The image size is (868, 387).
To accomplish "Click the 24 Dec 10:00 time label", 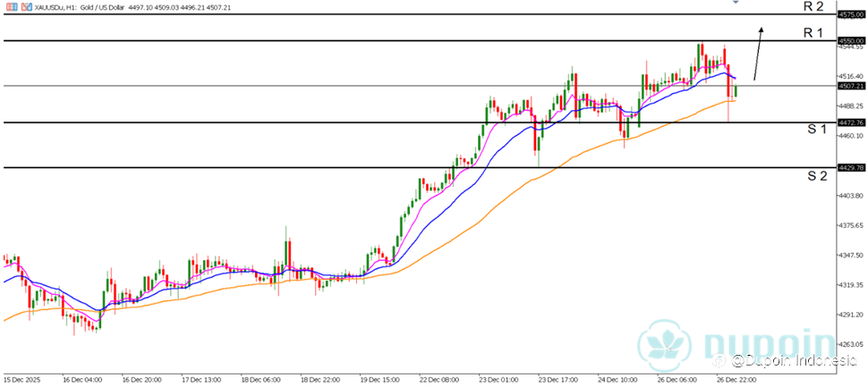I will [x=617, y=381].
